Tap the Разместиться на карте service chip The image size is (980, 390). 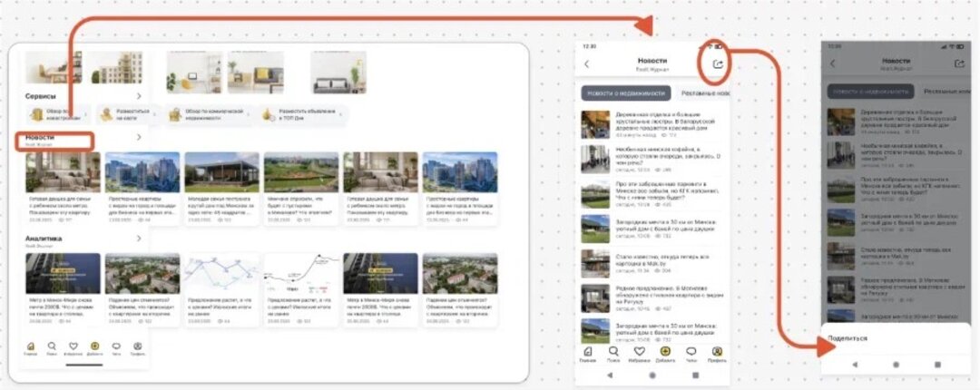(x=125, y=114)
